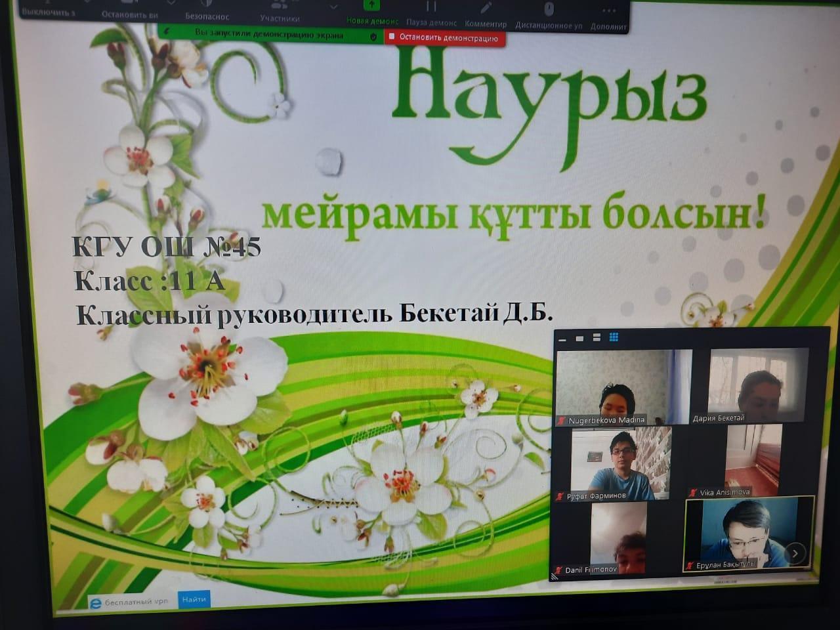Screen dimensions: 840x630
Task: Show next page of video thumbnails
Action: tap(795, 553)
